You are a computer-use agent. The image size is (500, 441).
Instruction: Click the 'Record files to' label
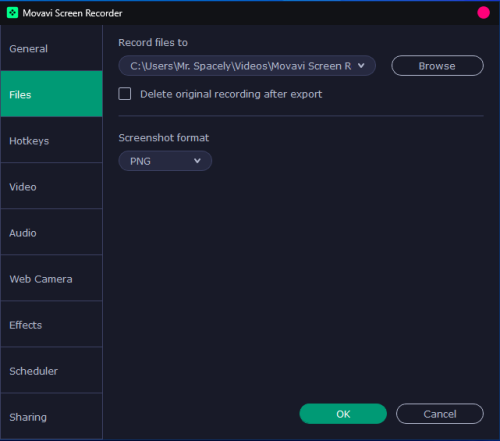pos(153,43)
